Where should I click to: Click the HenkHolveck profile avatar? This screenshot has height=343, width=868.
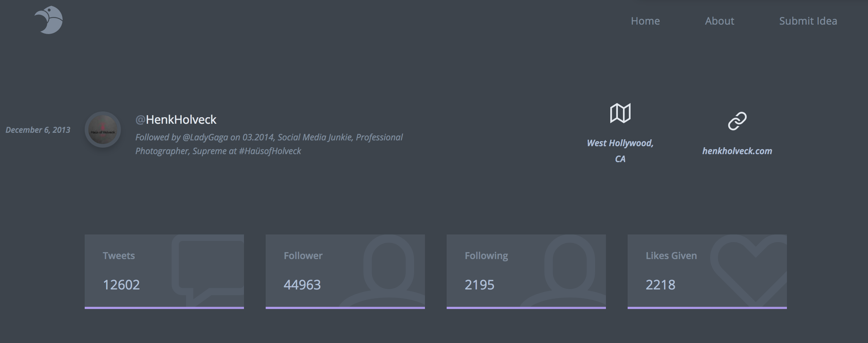pos(103,130)
